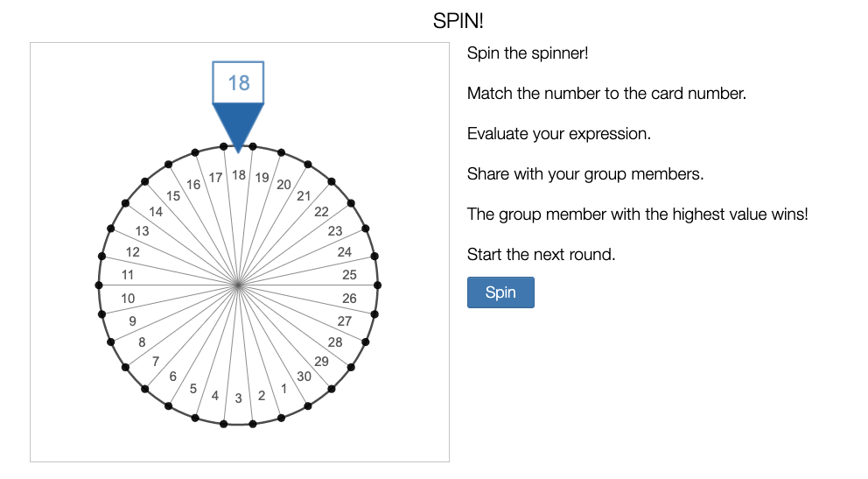The height and width of the screenshot is (479, 868).
Task: Choose the segment numbered 22
Action: click(321, 212)
